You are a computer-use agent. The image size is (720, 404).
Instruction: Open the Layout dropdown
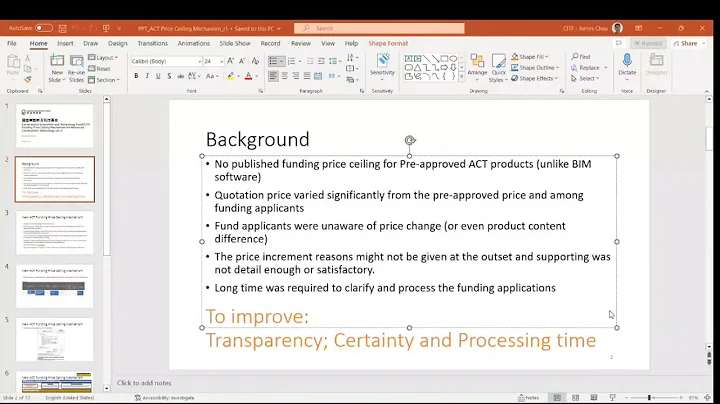(x=103, y=57)
